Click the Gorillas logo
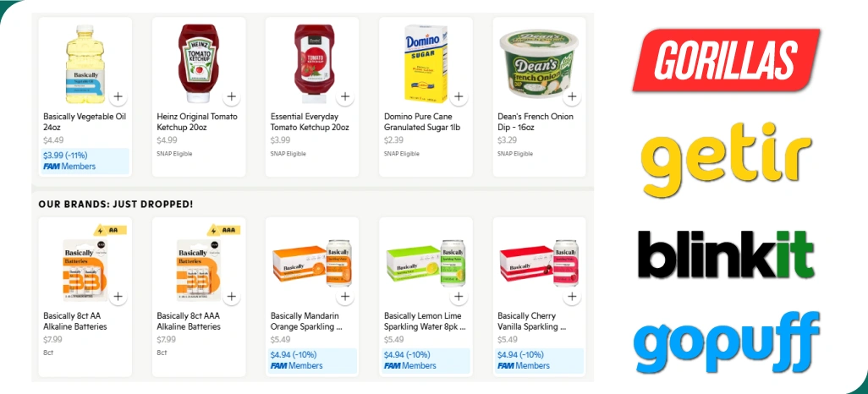This screenshot has width=868, height=394. [726, 60]
